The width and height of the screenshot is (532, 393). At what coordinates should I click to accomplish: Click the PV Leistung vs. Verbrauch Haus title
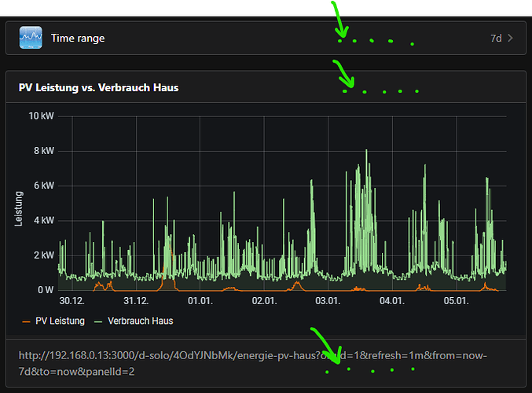[x=98, y=87]
